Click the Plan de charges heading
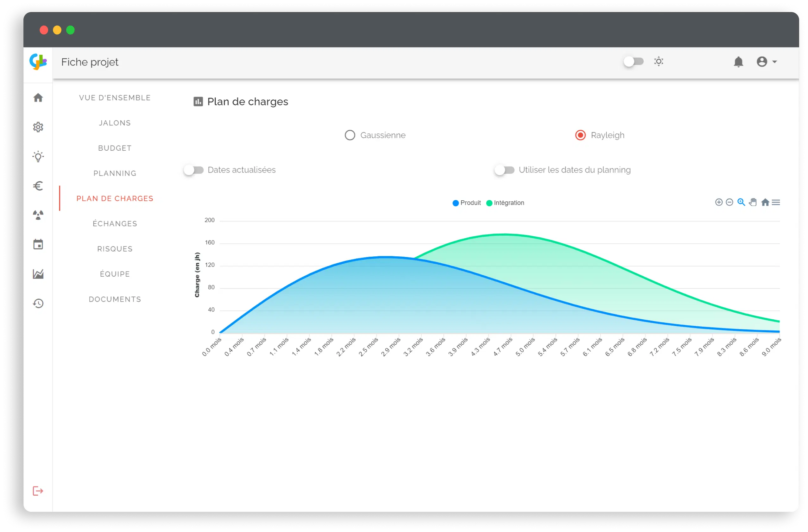The image size is (808, 532). point(248,102)
